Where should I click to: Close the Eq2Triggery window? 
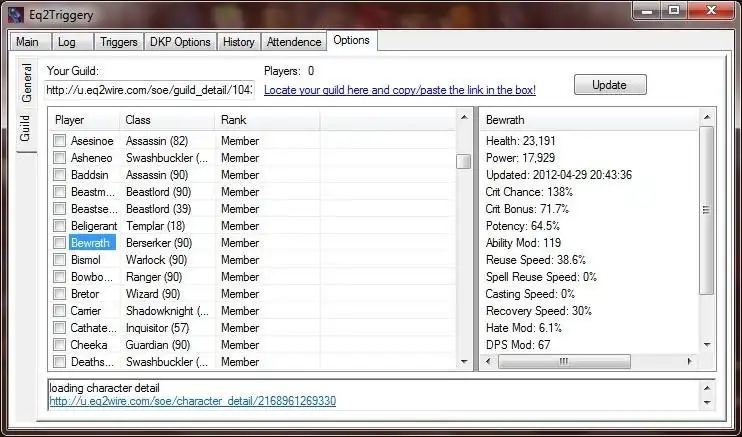point(711,10)
